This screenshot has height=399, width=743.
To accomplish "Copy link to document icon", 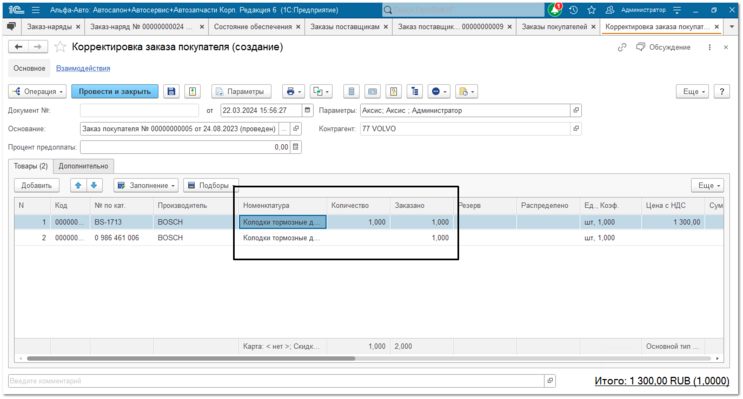I will [x=622, y=47].
